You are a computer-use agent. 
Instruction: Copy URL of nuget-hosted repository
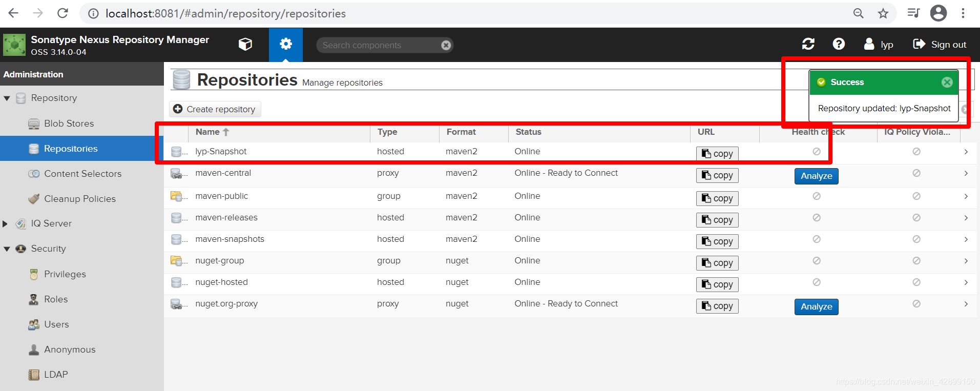coord(717,284)
